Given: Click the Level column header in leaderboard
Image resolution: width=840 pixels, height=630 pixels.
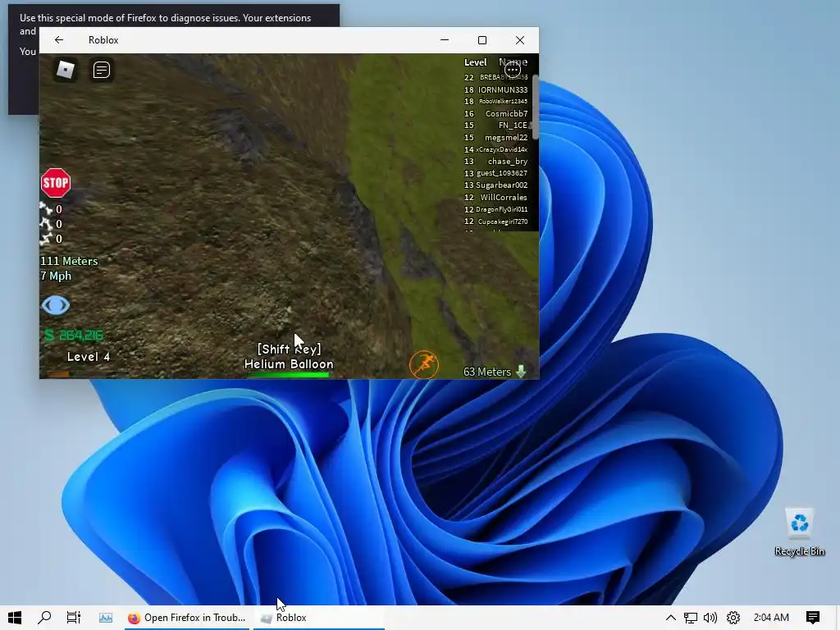Looking at the screenshot, I should click(475, 62).
